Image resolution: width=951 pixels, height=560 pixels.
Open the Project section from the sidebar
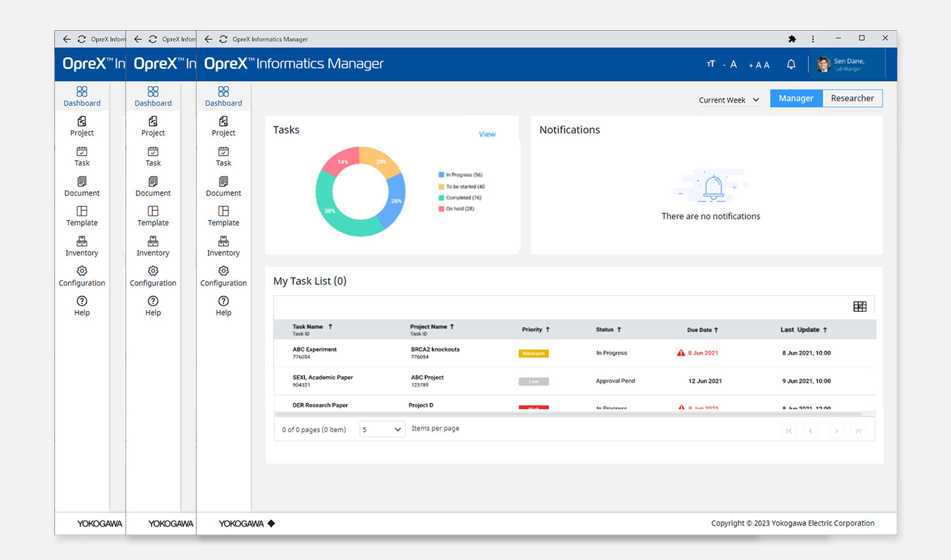(x=223, y=126)
